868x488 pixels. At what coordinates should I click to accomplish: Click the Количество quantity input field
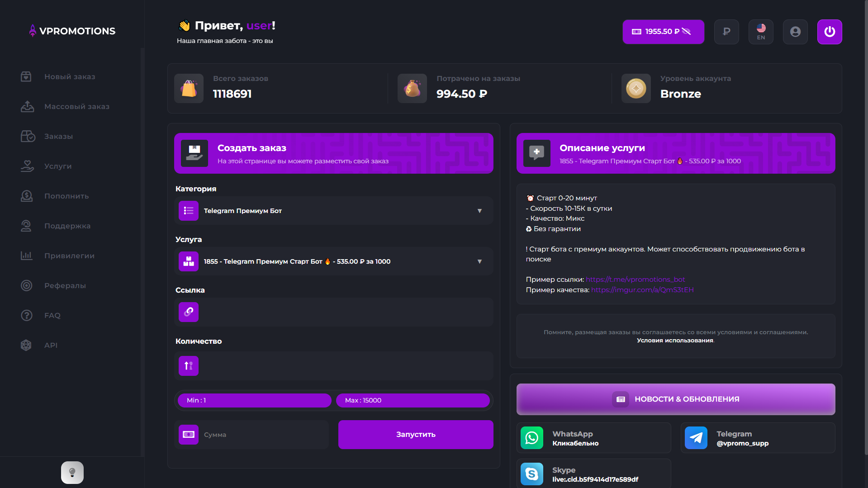coord(334,366)
